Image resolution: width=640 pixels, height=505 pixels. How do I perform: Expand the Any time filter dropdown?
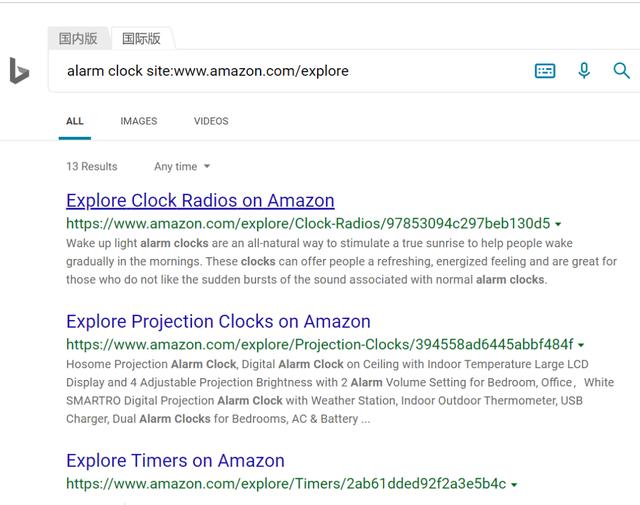click(x=182, y=166)
